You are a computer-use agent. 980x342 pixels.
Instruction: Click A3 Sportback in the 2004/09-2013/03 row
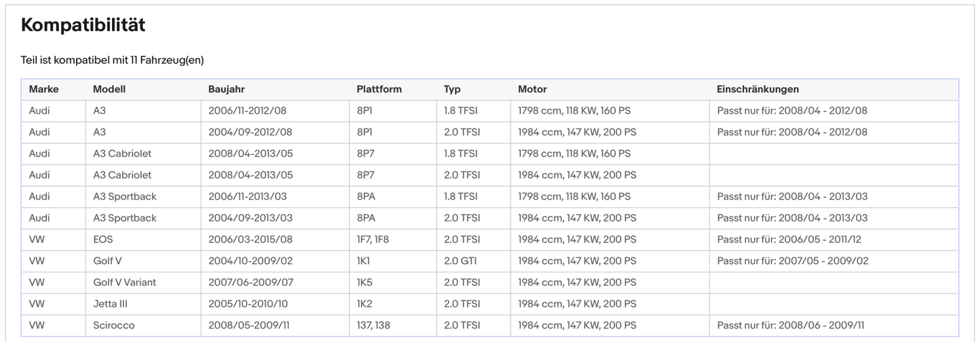coord(143,218)
